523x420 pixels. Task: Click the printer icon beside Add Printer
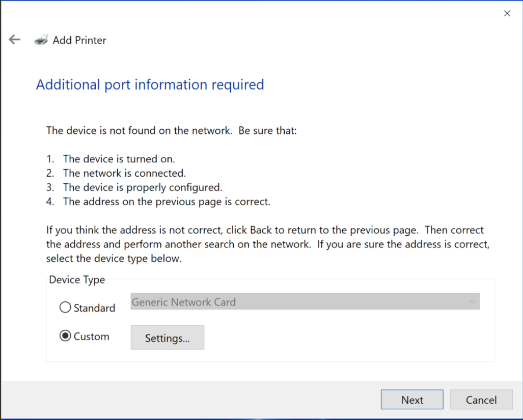[41, 40]
